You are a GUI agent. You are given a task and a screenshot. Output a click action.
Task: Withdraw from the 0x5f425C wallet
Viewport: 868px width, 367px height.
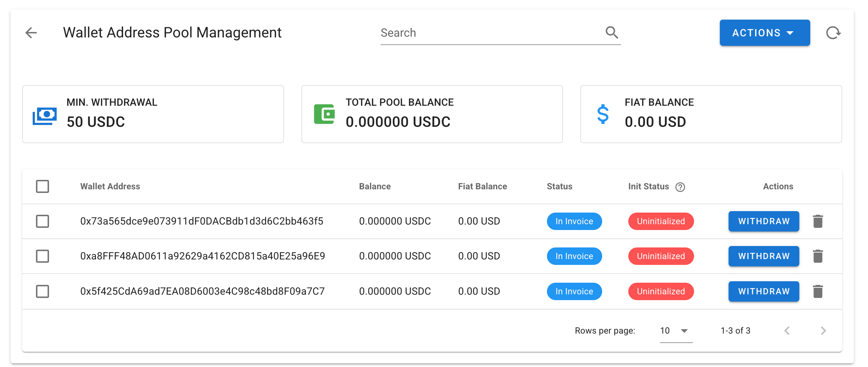click(x=763, y=291)
